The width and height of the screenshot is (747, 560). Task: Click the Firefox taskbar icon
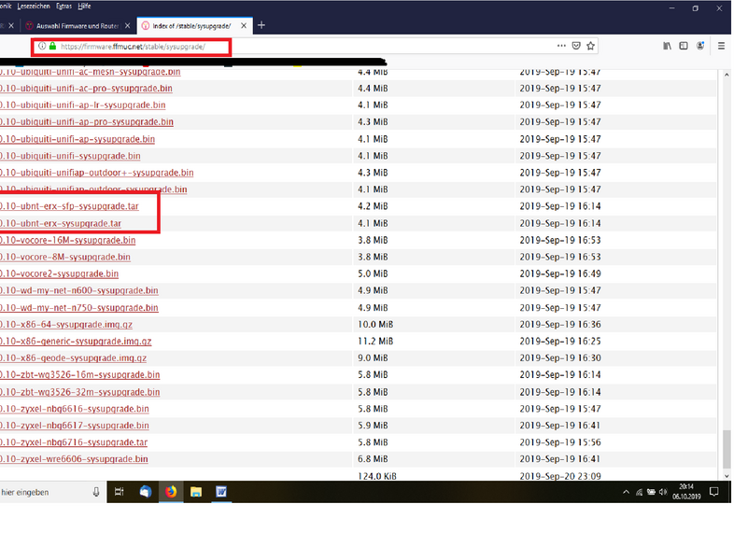171,492
